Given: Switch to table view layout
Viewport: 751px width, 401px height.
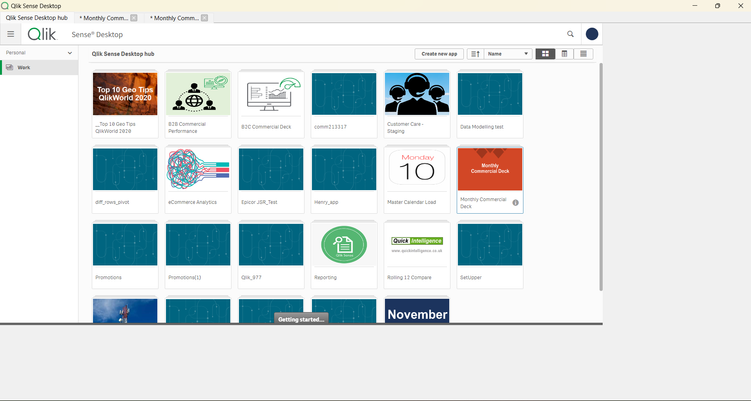Looking at the screenshot, I should [564, 54].
